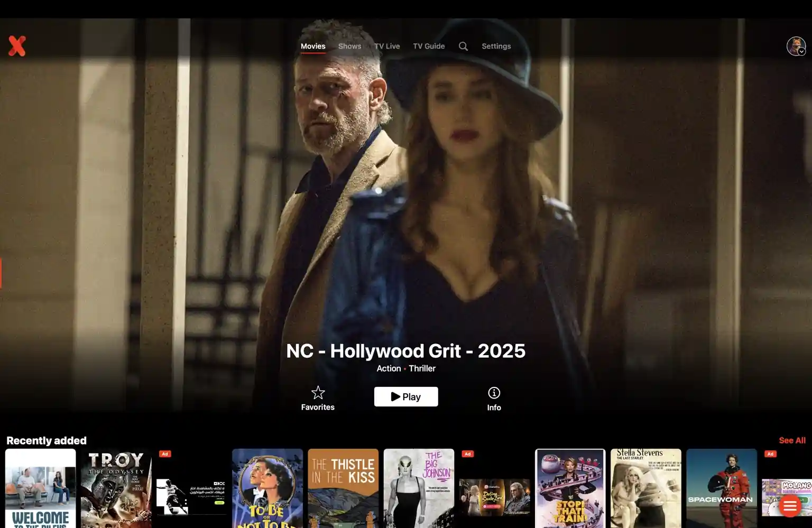
Task: Click the Action genre label
Action: pyautogui.click(x=389, y=368)
